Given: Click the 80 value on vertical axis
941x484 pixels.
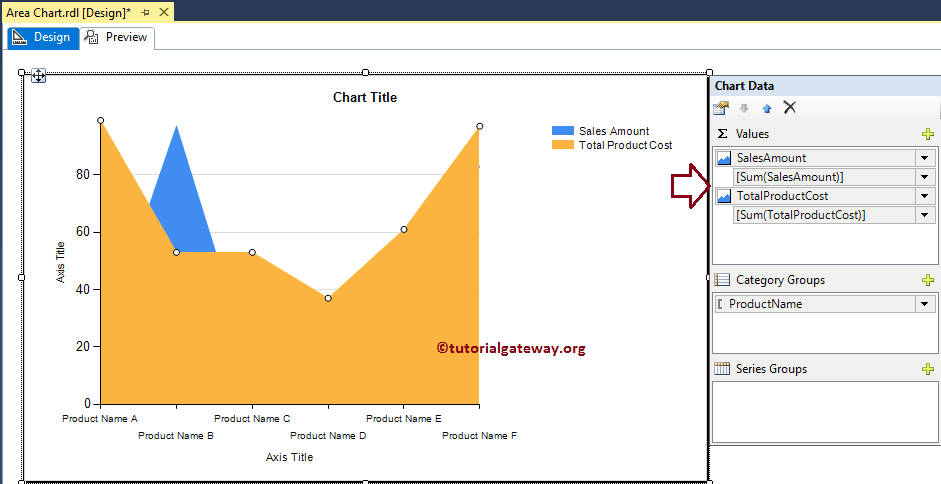Looking at the screenshot, I should 83,174.
